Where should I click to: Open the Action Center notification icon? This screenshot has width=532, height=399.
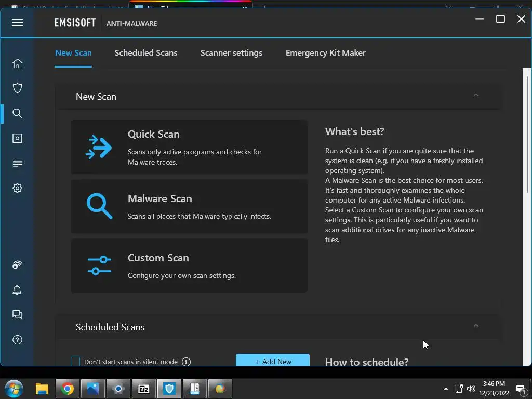click(x=521, y=389)
